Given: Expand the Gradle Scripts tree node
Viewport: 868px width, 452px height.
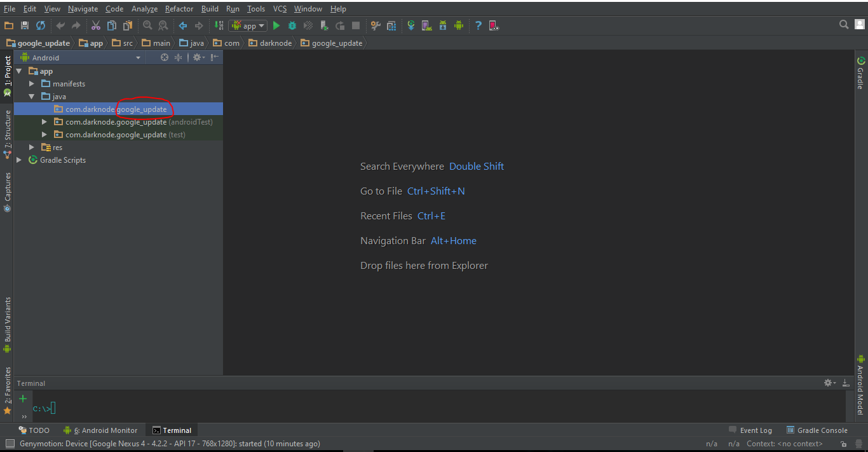Looking at the screenshot, I should 19,160.
